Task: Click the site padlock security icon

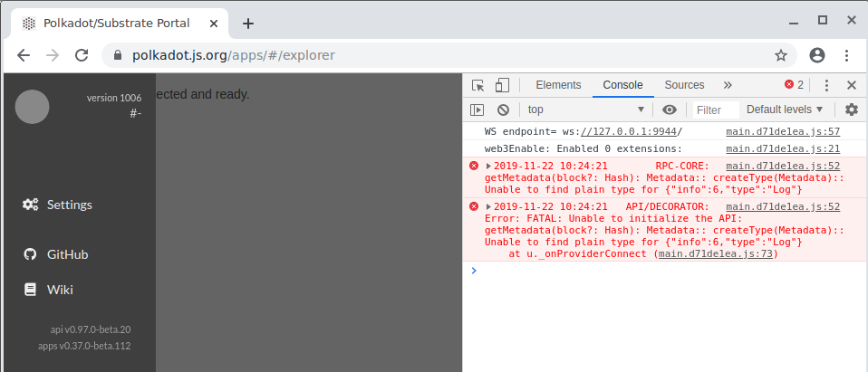Action: point(117,55)
